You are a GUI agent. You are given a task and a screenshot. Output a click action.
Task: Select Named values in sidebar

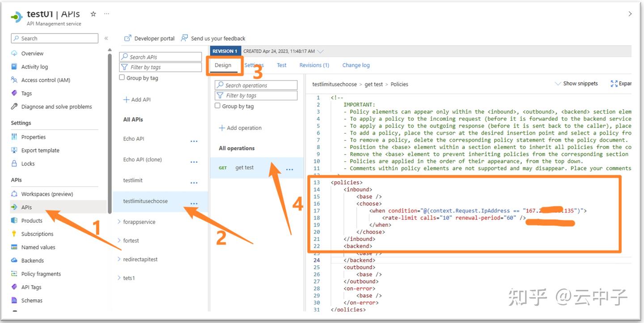coord(38,247)
